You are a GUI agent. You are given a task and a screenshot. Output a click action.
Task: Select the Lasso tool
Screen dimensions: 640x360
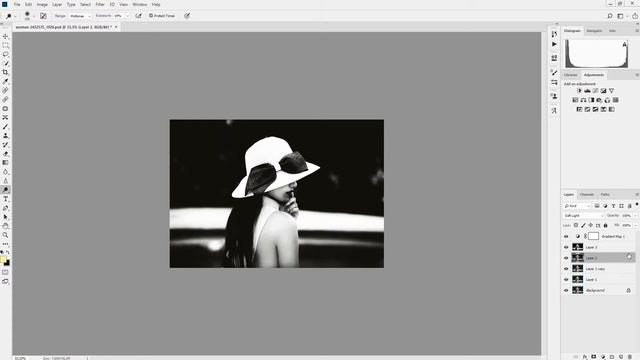click(5, 54)
